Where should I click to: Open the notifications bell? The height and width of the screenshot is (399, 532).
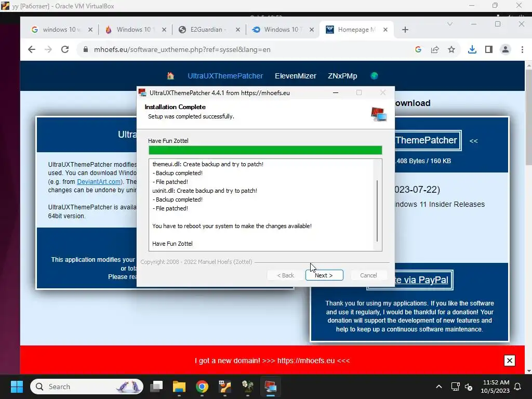pos(518,387)
